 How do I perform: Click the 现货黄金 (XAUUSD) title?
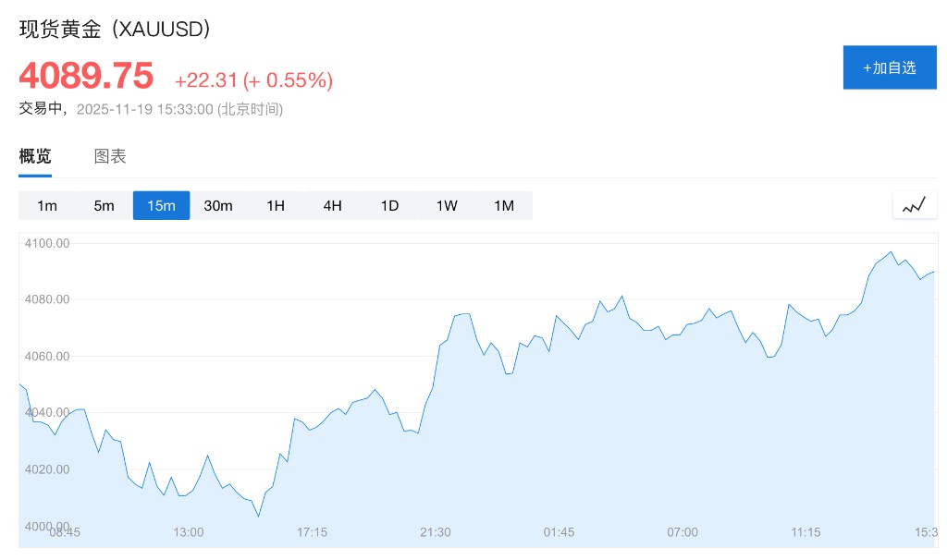[x=115, y=29]
